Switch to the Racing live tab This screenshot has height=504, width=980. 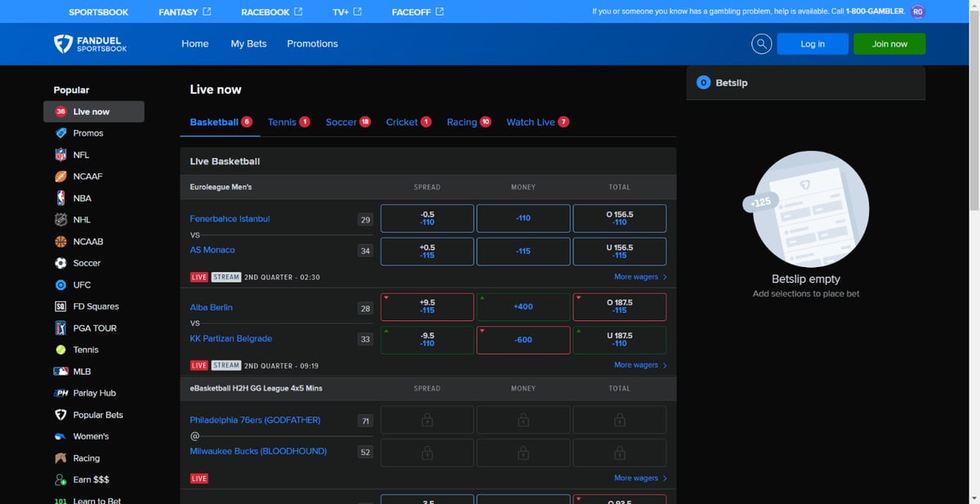point(469,123)
